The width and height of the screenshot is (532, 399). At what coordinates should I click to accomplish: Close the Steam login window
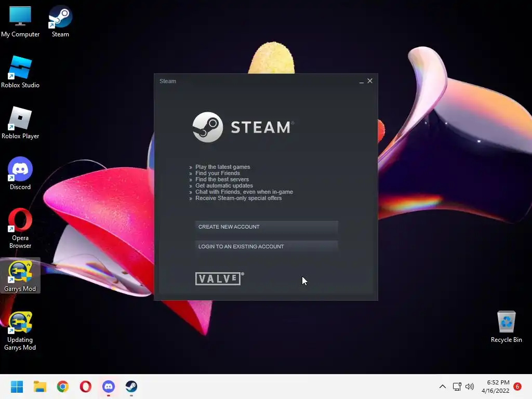point(370,81)
